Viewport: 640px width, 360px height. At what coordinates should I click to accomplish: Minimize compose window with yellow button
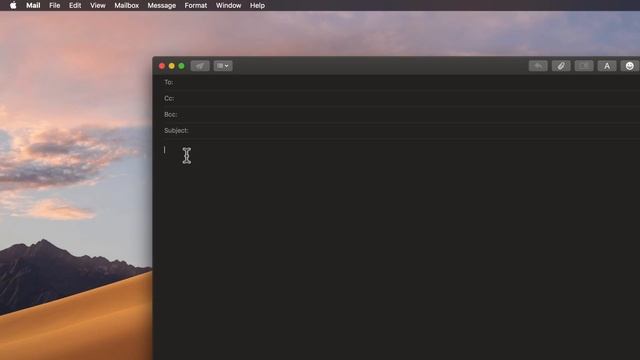[x=172, y=66]
